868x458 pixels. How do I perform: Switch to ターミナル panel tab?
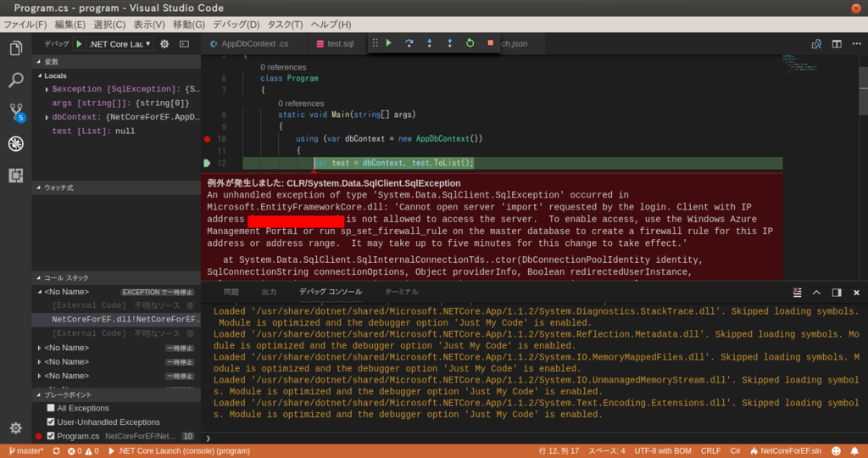(x=401, y=292)
